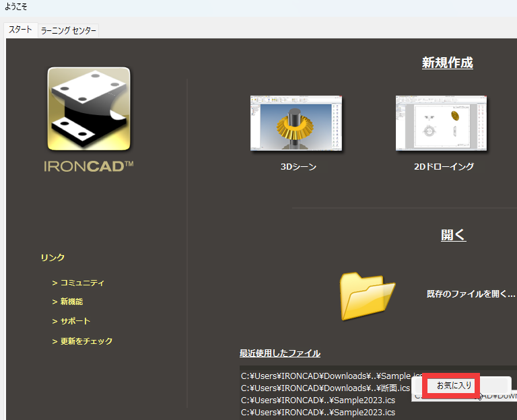This screenshot has width=517, height=420.
Task: Click the IRONCAD anvil logo
Action: pyautogui.click(x=89, y=109)
